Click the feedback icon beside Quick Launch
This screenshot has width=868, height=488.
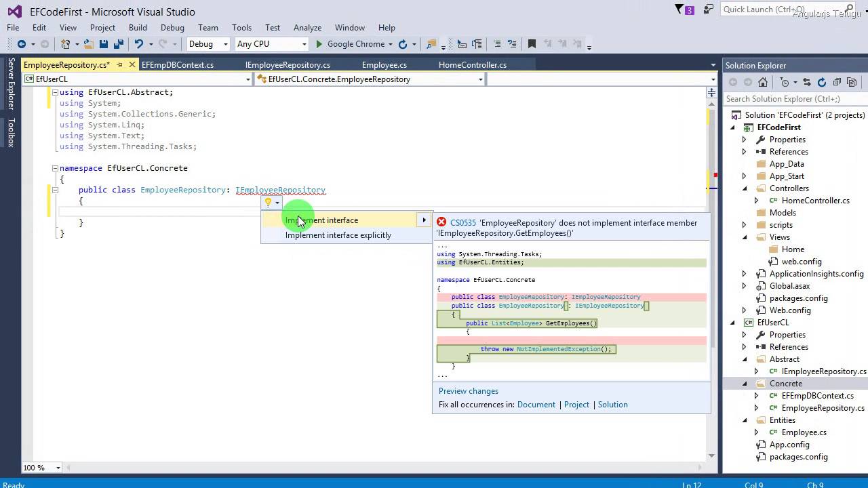[x=709, y=9]
